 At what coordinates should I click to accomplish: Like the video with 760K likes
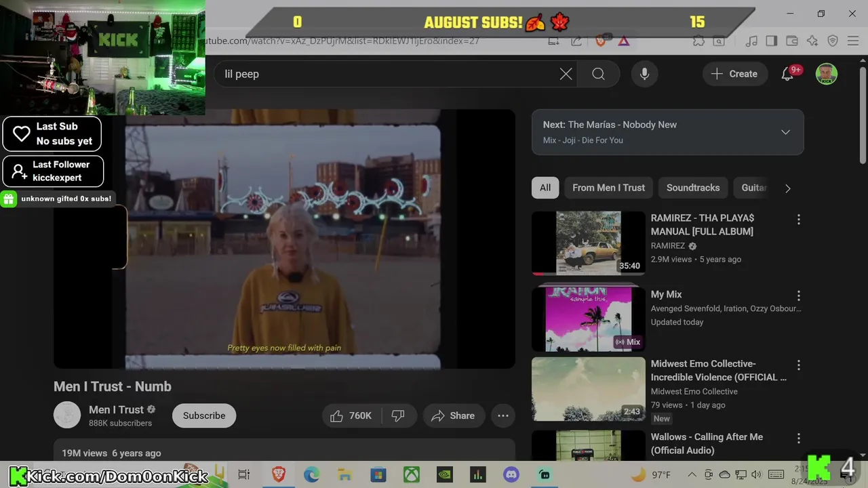pos(351,415)
